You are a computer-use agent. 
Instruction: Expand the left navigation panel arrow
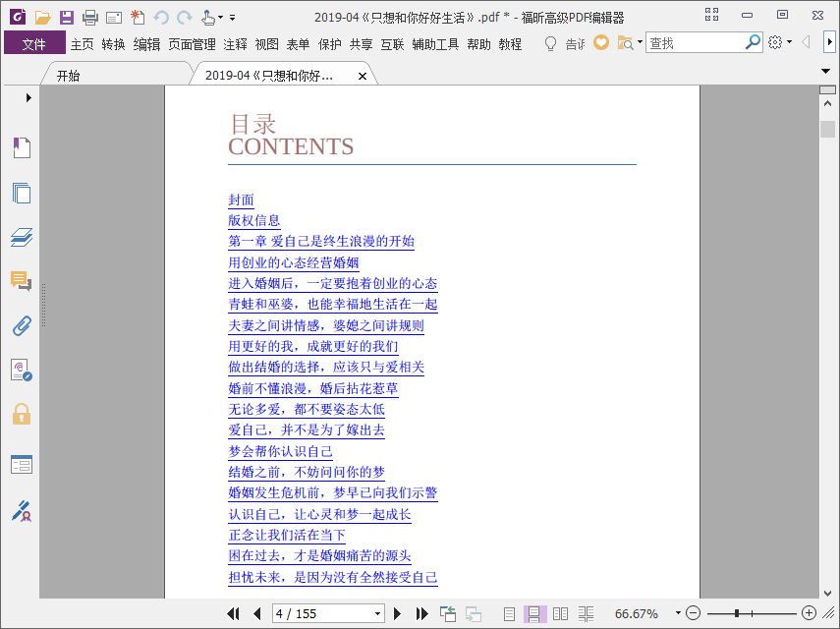tap(28, 97)
